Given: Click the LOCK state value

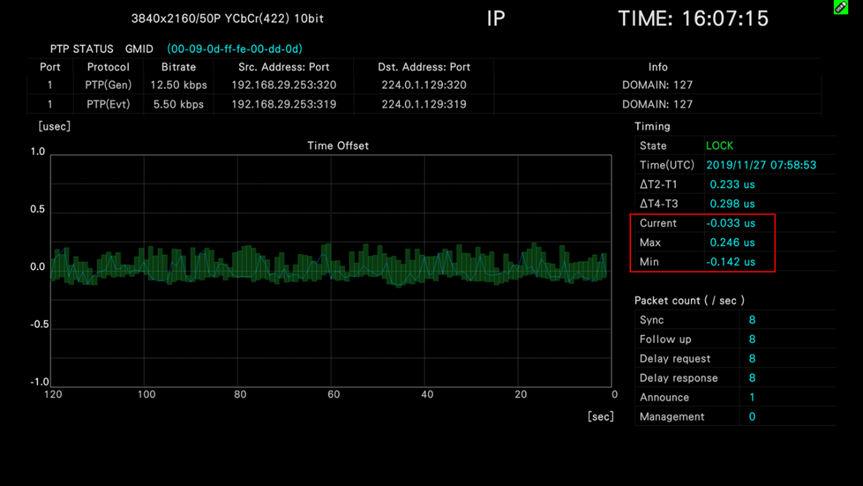Looking at the screenshot, I should (719, 146).
